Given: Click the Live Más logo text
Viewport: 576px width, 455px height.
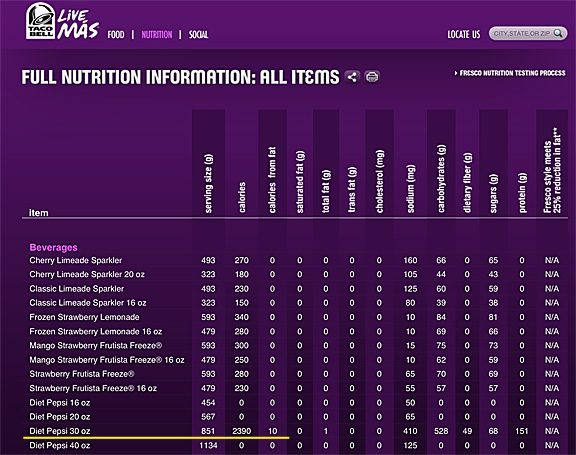Looking at the screenshot, I should (x=78, y=24).
